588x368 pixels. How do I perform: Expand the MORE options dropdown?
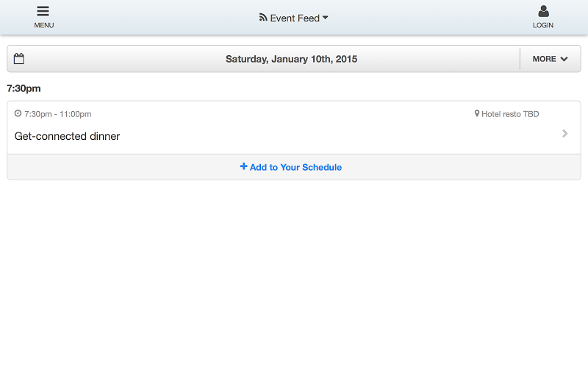[550, 59]
